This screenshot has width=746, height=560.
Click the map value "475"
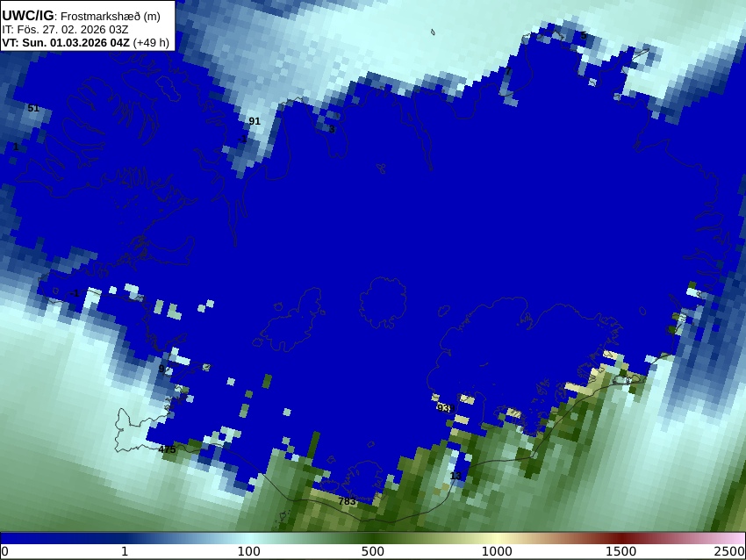[167, 449]
